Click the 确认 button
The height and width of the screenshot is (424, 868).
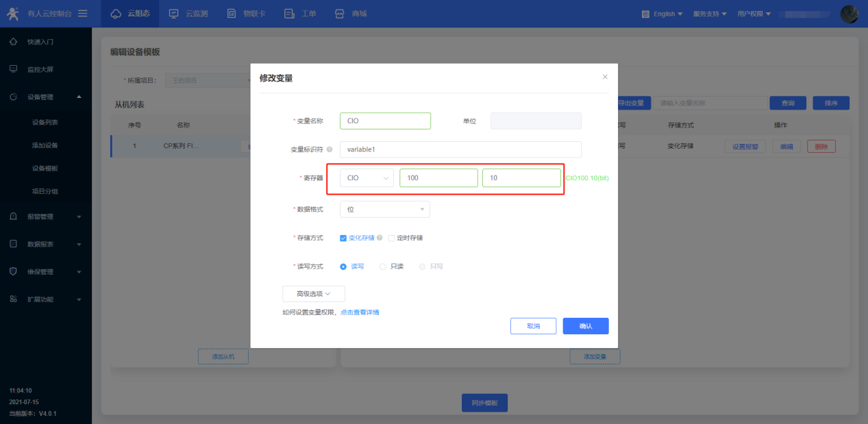pyautogui.click(x=585, y=326)
